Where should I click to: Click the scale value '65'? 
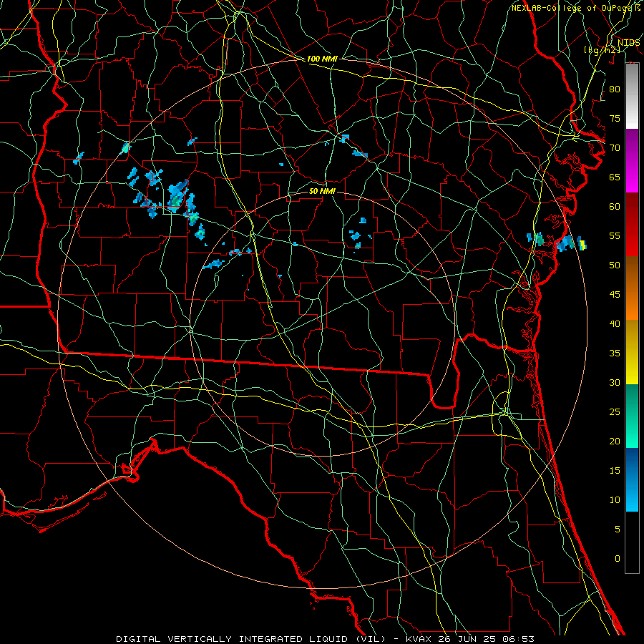click(x=615, y=177)
